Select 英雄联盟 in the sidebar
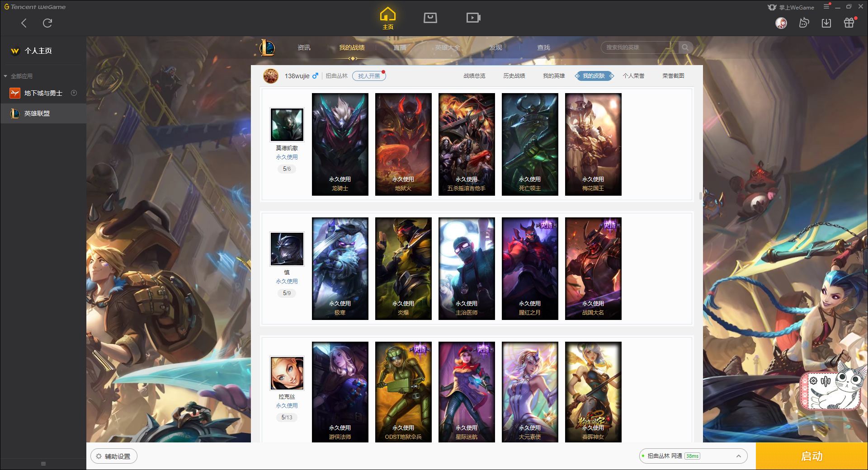868x470 pixels. [x=43, y=113]
